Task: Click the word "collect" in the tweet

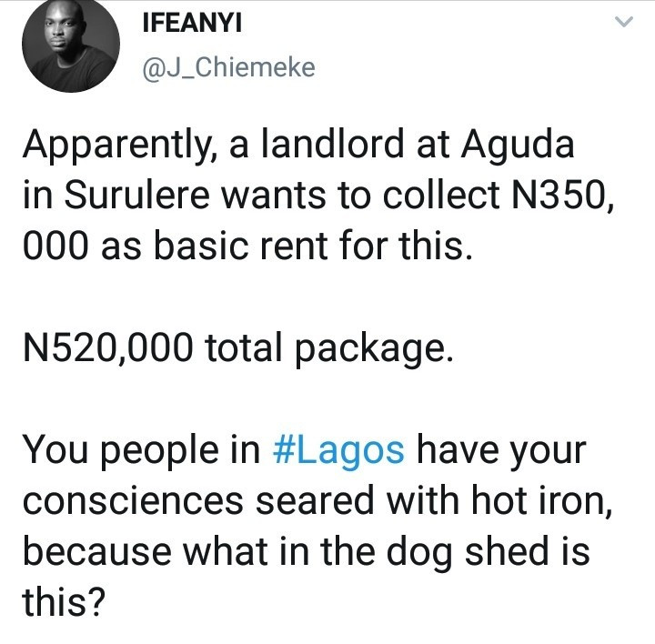Action: point(441,196)
